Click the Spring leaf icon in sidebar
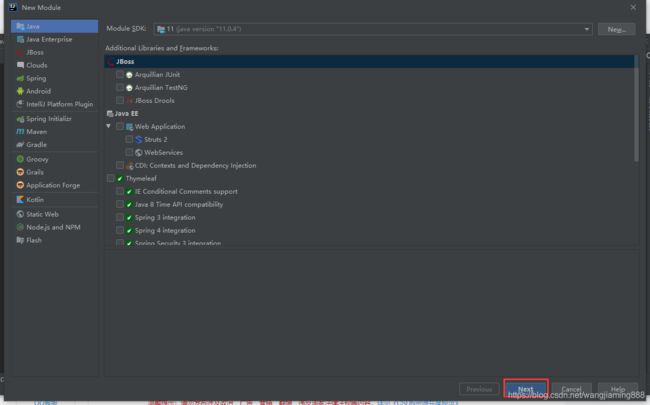 click(x=20, y=78)
